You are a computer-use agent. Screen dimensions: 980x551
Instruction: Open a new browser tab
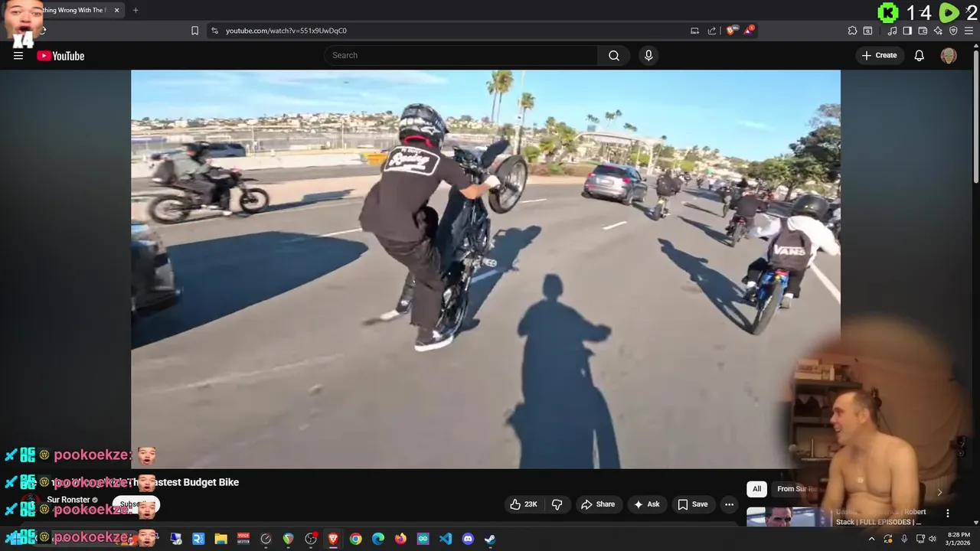136,10
